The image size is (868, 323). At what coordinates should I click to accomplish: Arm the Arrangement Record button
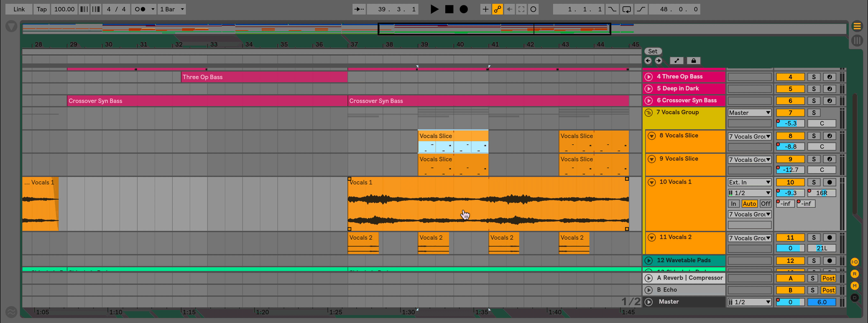click(x=464, y=9)
